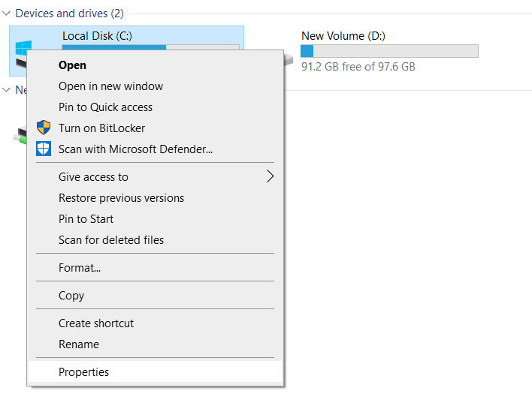Select Scan for deleted files
Image resolution: width=532 pixels, height=394 pixels.
[155, 240]
